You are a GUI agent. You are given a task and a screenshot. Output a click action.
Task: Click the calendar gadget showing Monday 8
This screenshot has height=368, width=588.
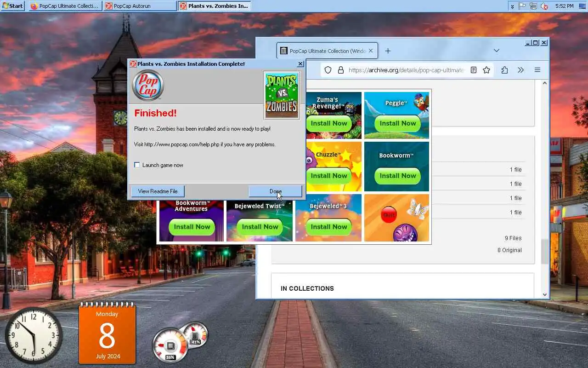pos(107,333)
